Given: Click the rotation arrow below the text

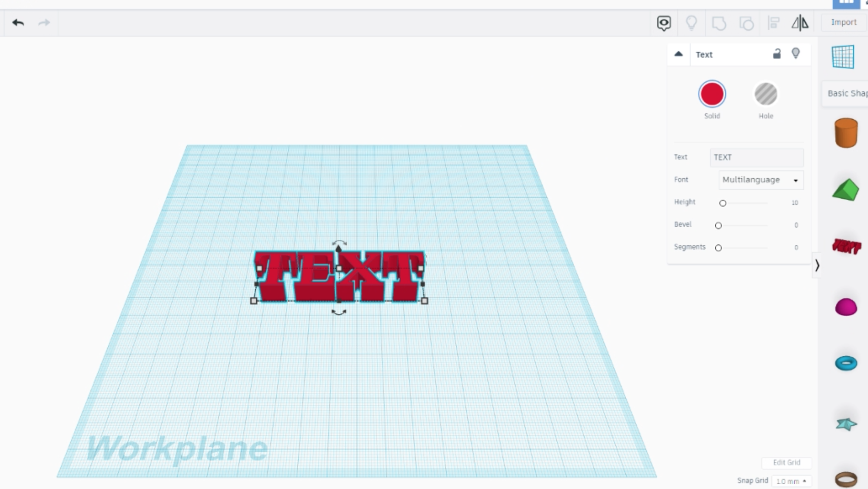Looking at the screenshot, I should [339, 312].
